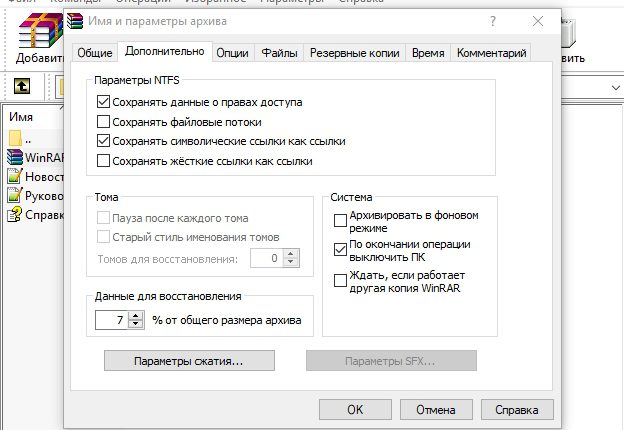Close the archive parameters dialog

click(538, 21)
